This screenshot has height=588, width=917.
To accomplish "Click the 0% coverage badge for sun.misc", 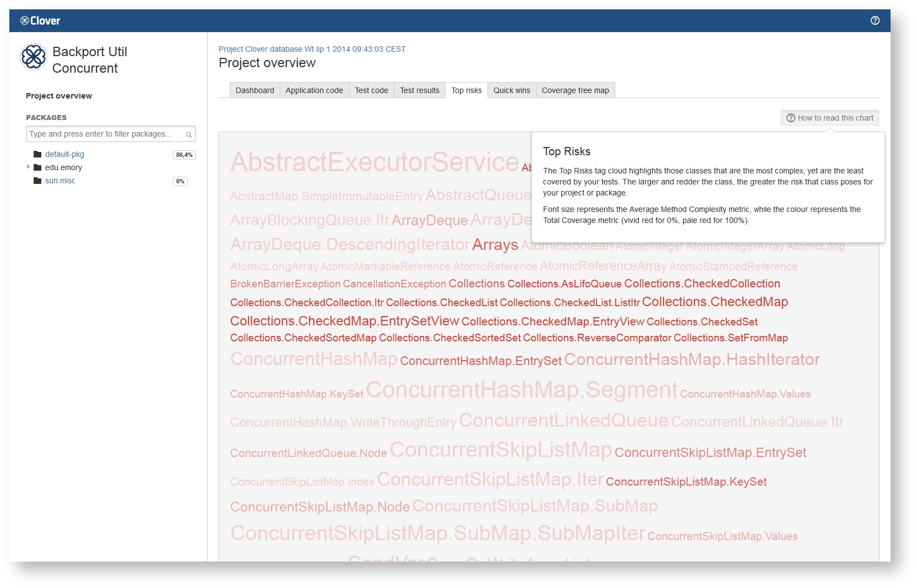I will pos(180,181).
